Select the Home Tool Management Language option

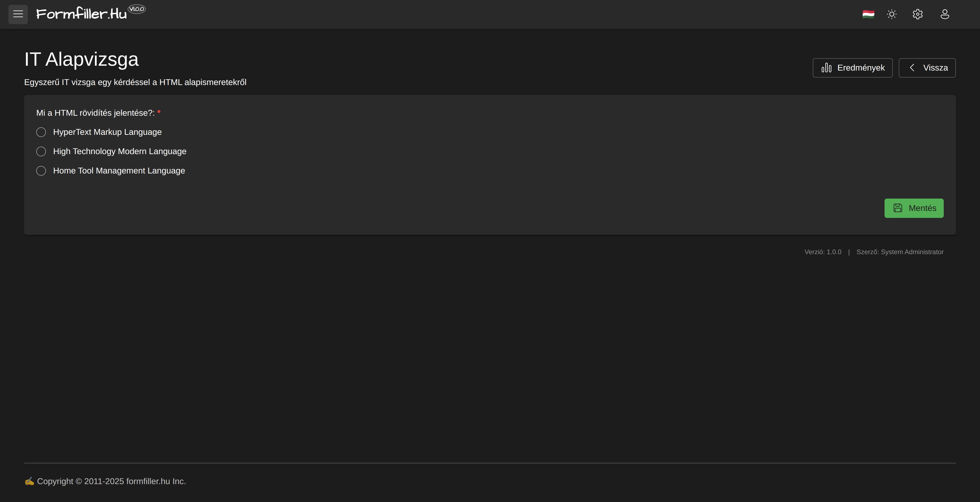[41, 171]
